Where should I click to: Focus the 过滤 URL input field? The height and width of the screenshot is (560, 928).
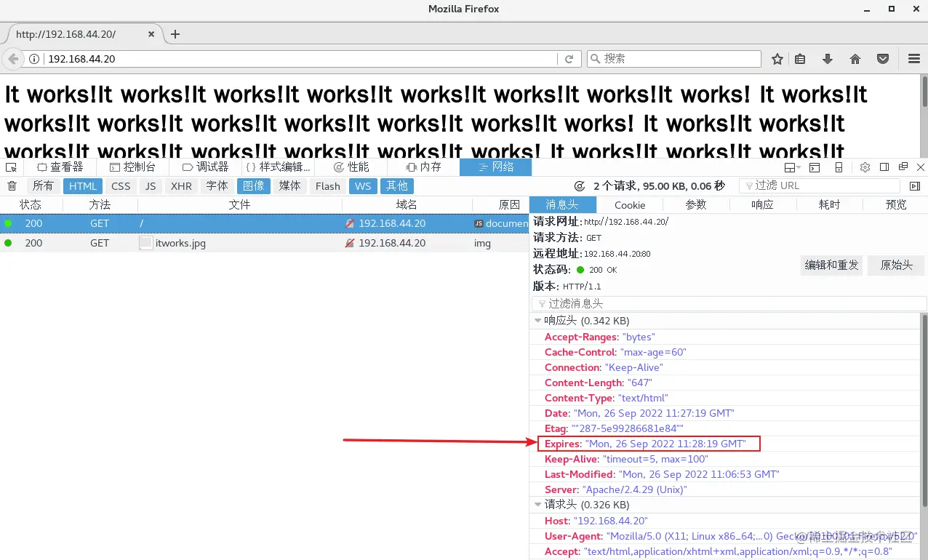pos(820,186)
